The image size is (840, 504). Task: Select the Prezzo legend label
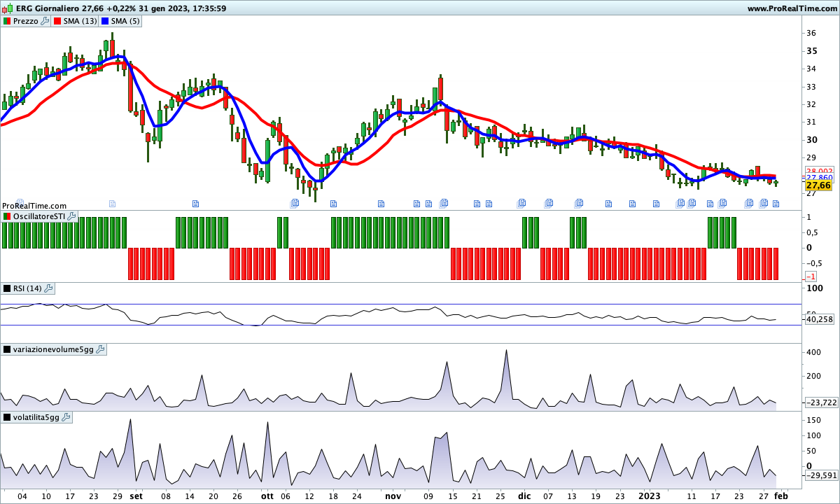point(25,21)
